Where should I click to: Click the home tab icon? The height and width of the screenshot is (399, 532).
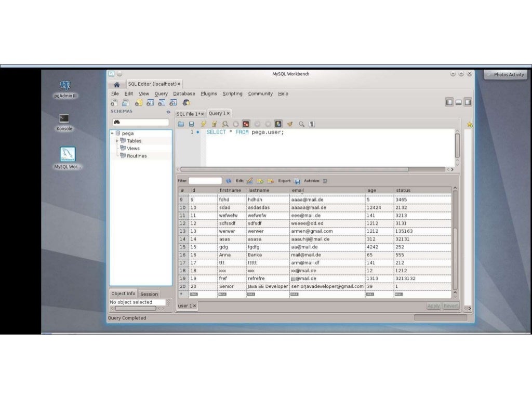[x=117, y=85]
